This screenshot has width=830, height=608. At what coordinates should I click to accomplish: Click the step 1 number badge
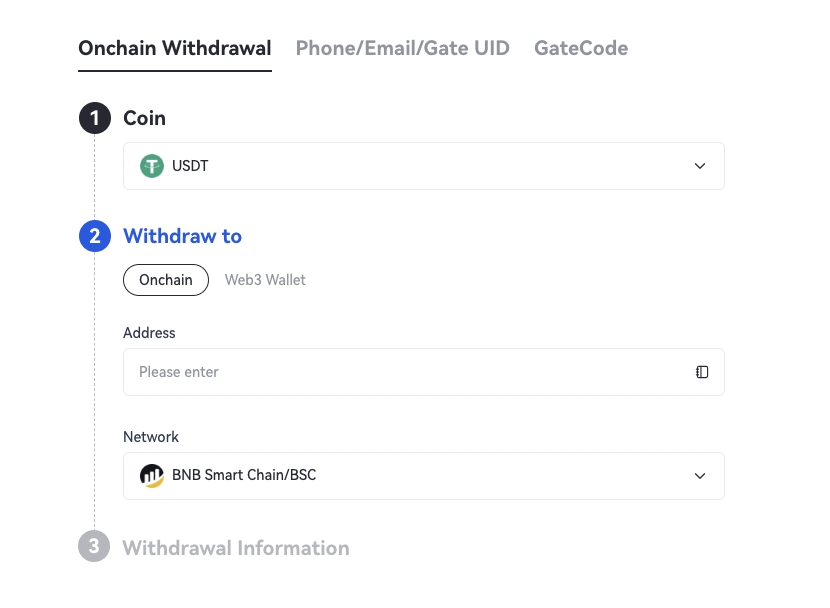tap(94, 119)
